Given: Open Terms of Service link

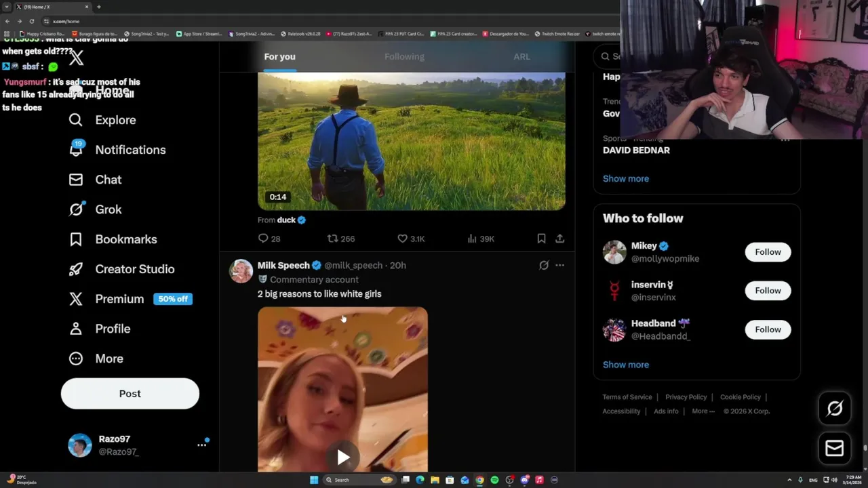Looking at the screenshot, I should point(627,397).
